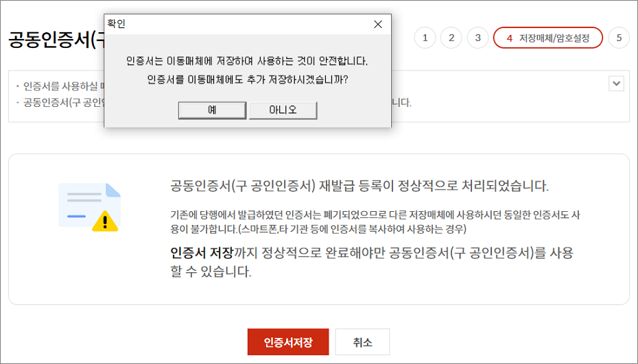Click the 공동인증서 page heading

[56, 40]
